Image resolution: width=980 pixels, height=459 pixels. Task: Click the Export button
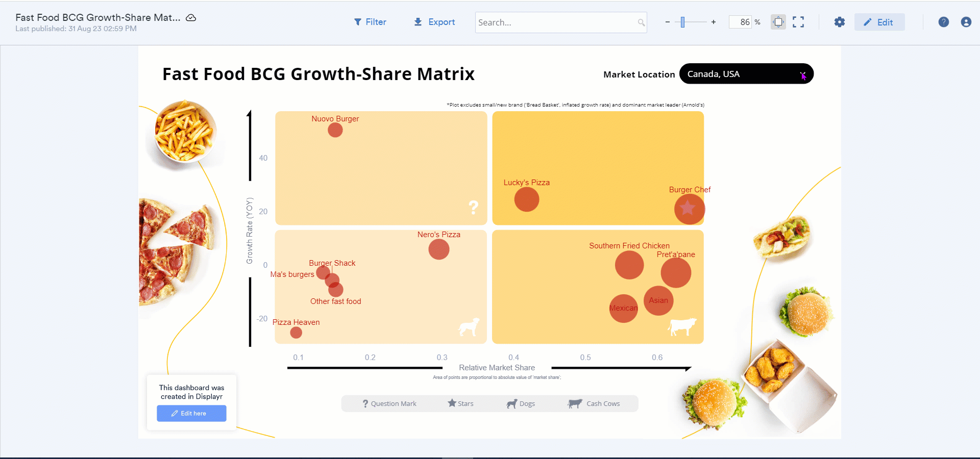[x=434, y=22]
